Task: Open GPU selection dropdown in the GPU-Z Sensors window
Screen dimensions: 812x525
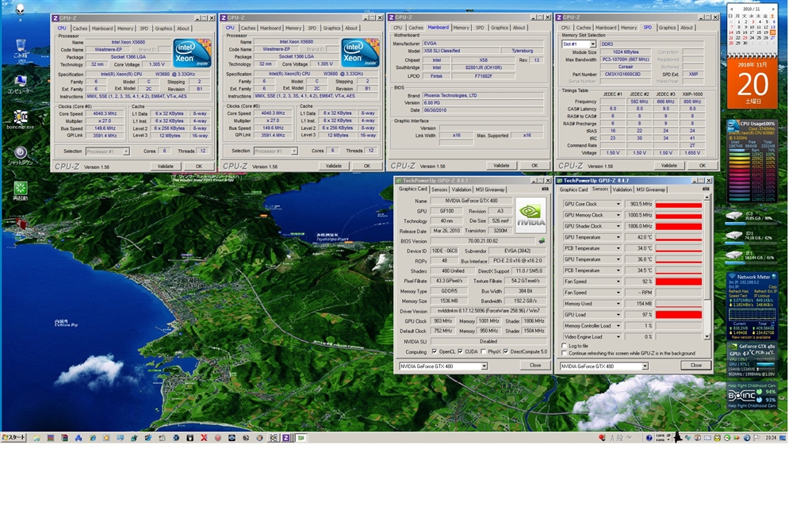Action: pyautogui.click(x=645, y=366)
